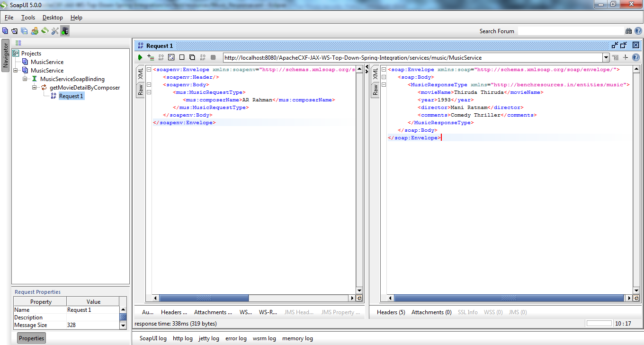Clone the current request

click(192, 57)
